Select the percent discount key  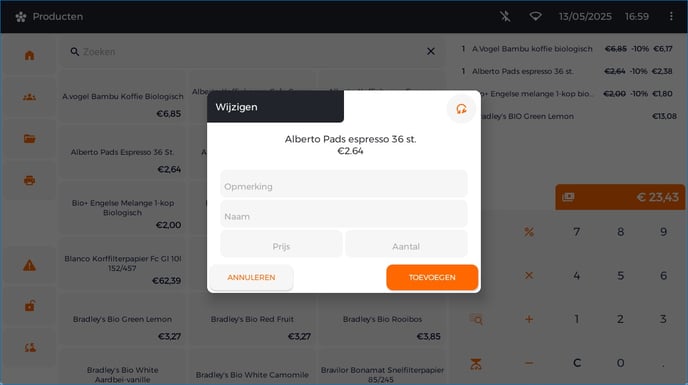tap(529, 232)
